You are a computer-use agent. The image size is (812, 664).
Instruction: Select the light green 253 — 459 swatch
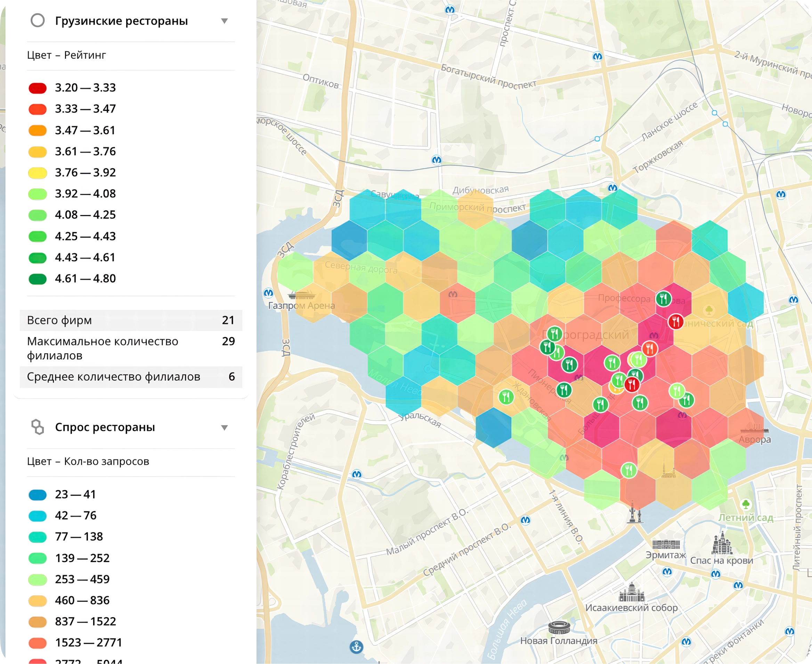pyautogui.click(x=38, y=579)
